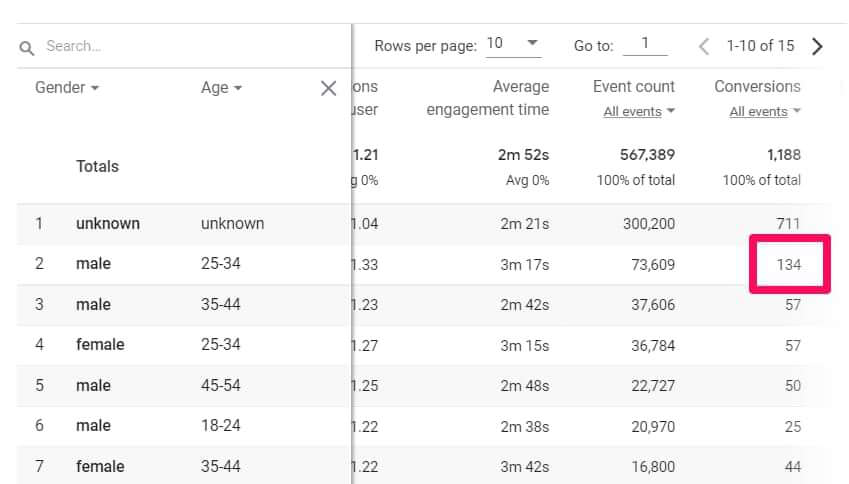Go to previous page of results
This screenshot has height=484, width=849.
704,46
